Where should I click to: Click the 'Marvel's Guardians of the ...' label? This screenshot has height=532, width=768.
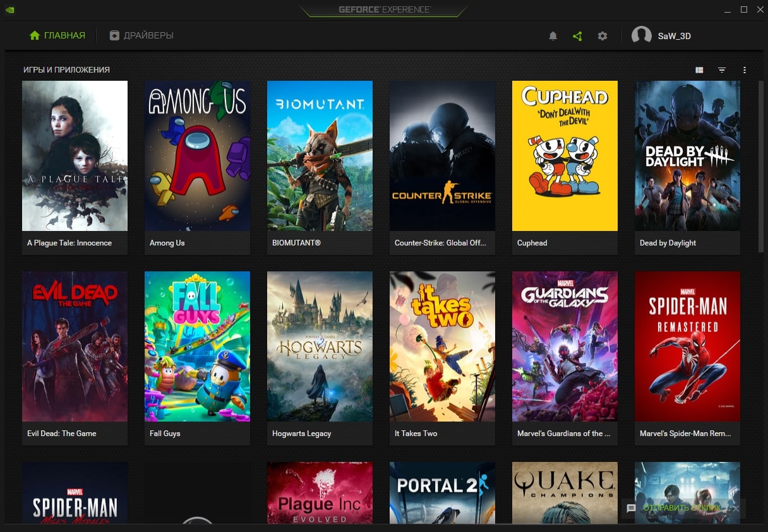564,434
